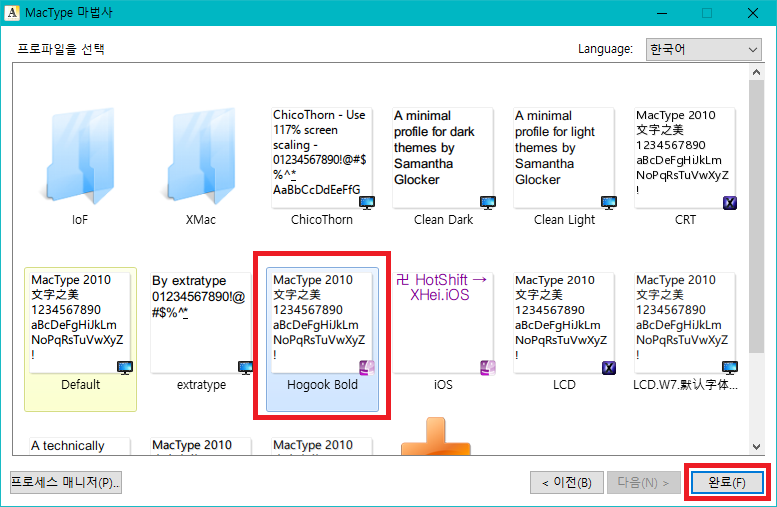The width and height of the screenshot is (777, 507).
Task: Click monitor badge icon on LCD.W7 profile
Action: point(729,367)
